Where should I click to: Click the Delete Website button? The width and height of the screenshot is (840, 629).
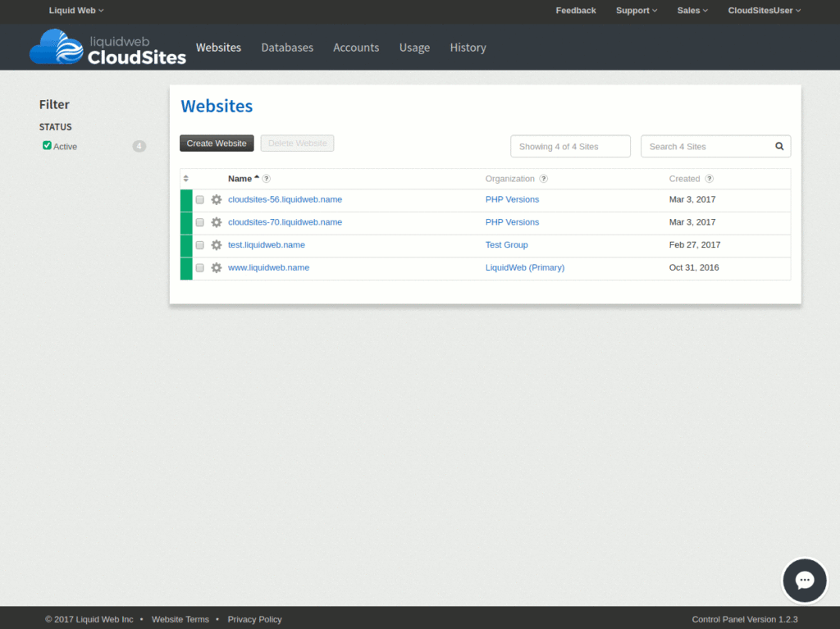pyautogui.click(x=297, y=144)
